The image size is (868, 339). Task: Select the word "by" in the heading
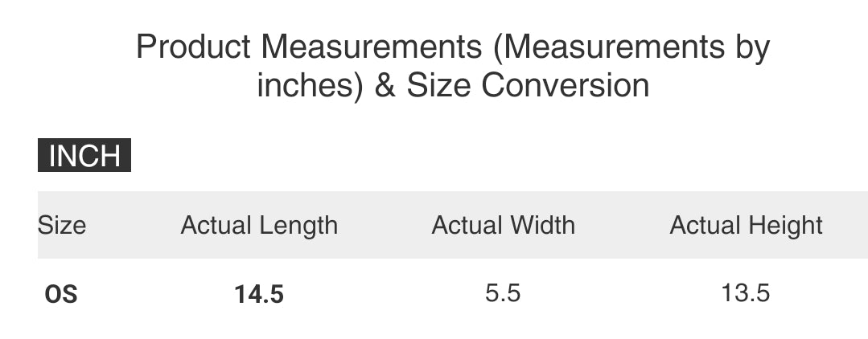[751, 48]
